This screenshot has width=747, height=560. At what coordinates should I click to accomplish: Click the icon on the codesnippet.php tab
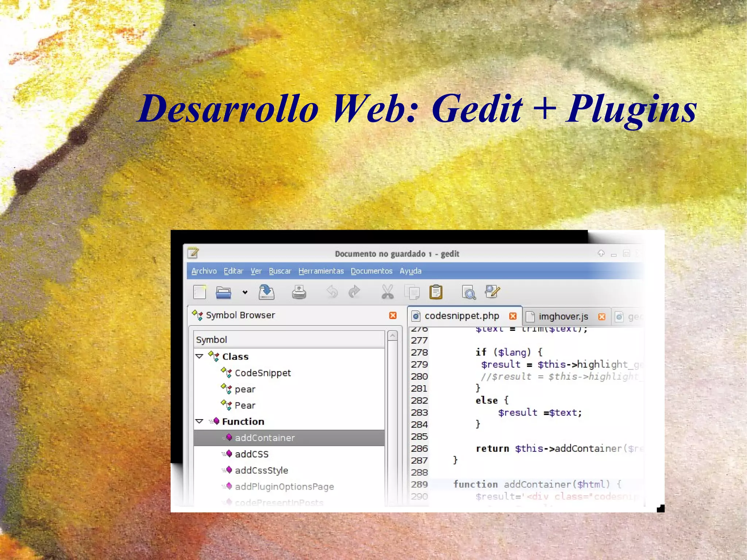point(416,316)
